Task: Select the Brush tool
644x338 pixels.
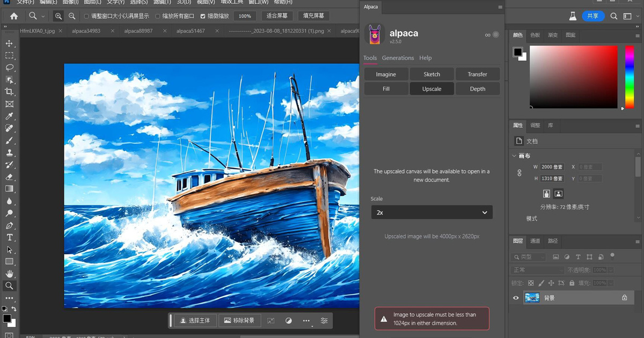Action: (9, 141)
